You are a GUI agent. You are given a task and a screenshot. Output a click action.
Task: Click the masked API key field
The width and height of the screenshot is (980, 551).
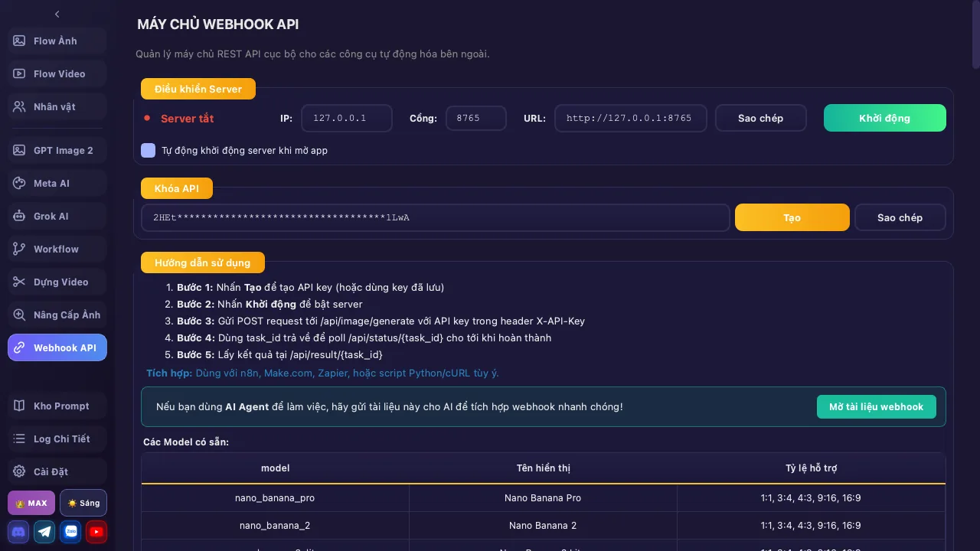pyautogui.click(x=436, y=218)
